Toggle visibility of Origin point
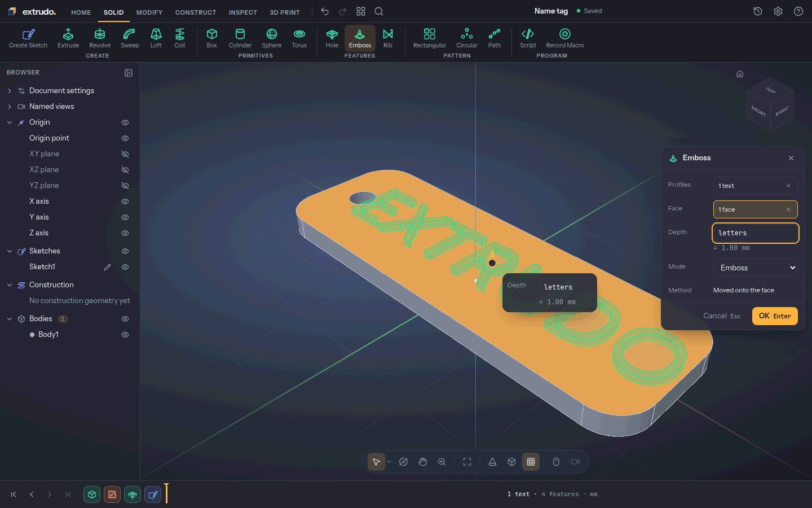The width and height of the screenshot is (812, 508). tap(125, 138)
